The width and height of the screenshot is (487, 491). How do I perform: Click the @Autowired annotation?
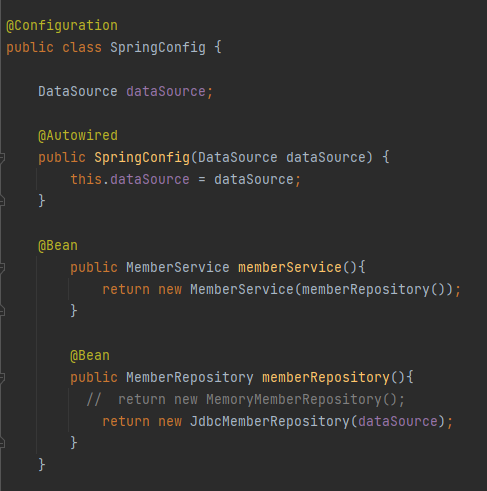(x=78, y=136)
